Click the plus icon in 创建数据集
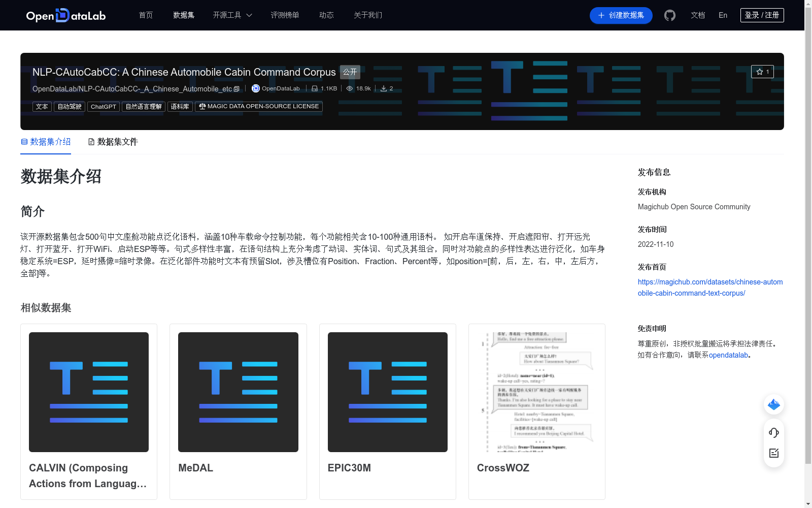 point(601,15)
